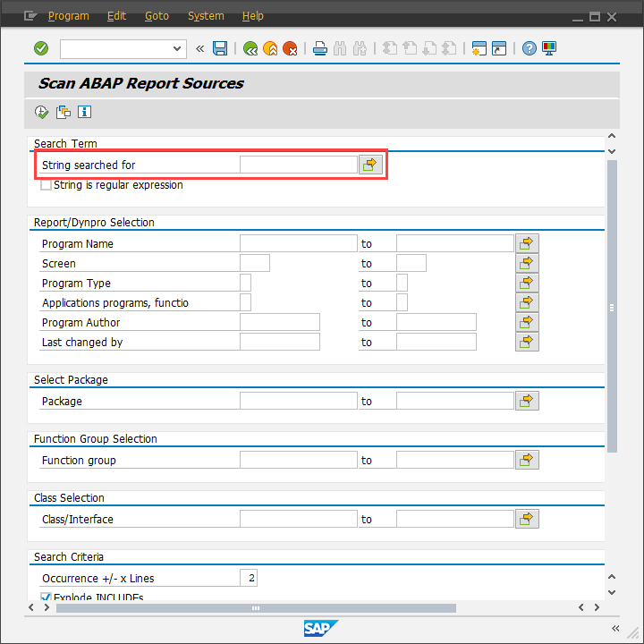Click the Get Variant icon
Screen dimensions: 644x644
click(x=64, y=112)
